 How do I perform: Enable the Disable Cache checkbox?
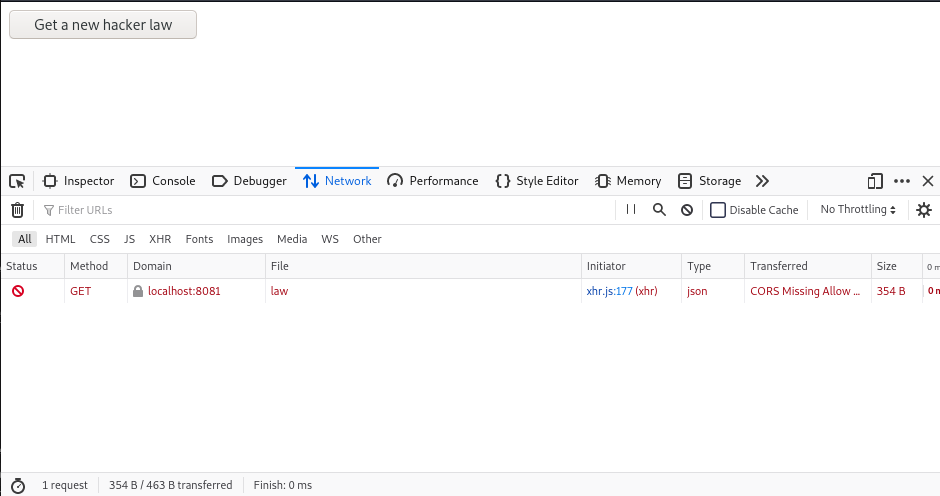(718, 210)
